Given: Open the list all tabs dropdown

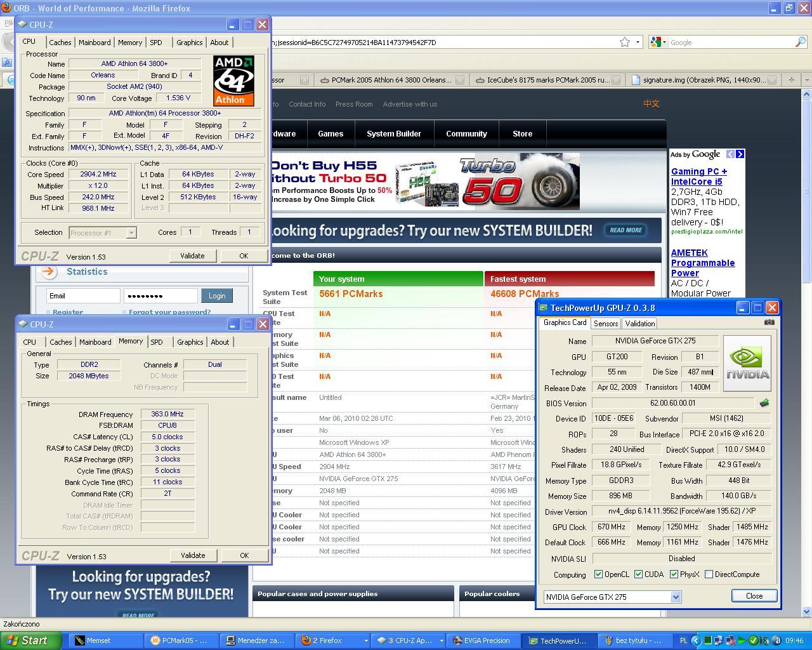Looking at the screenshot, I should coord(807,80).
